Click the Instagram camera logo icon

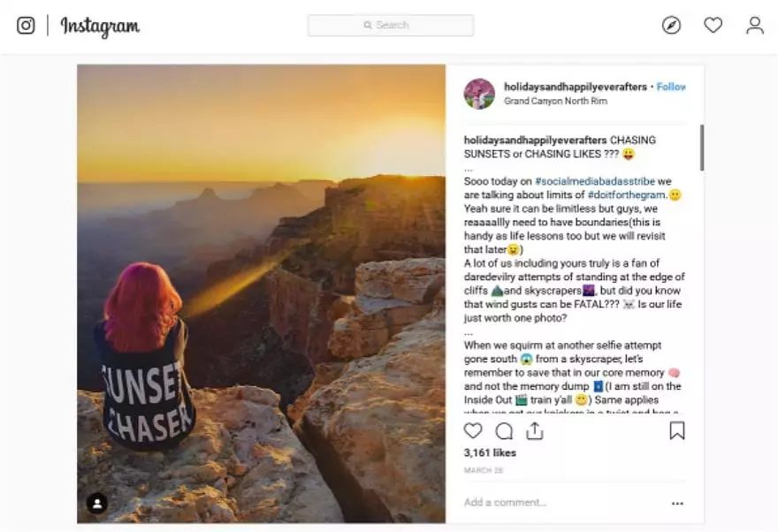pyautogui.click(x=26, y=26)
